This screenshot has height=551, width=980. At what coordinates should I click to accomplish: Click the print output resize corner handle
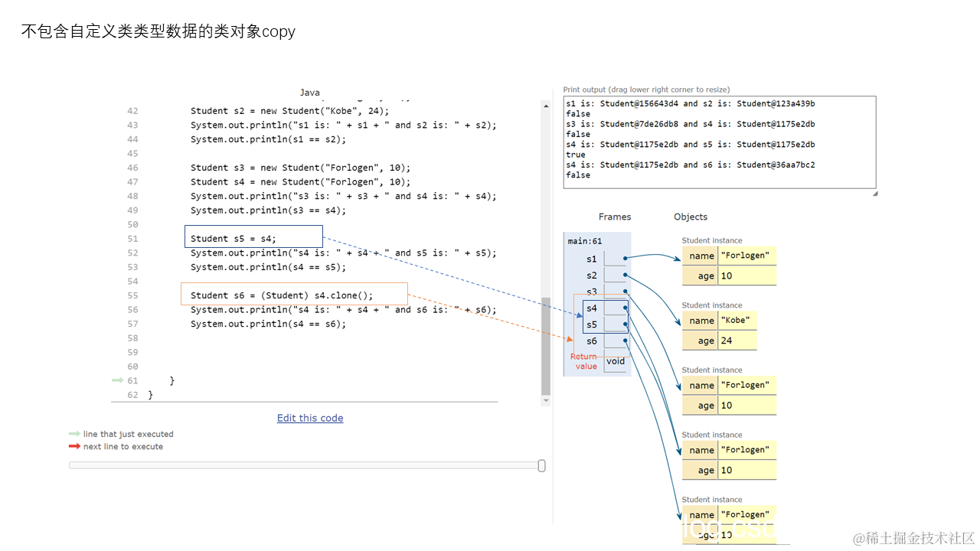[x=875, y=194]
